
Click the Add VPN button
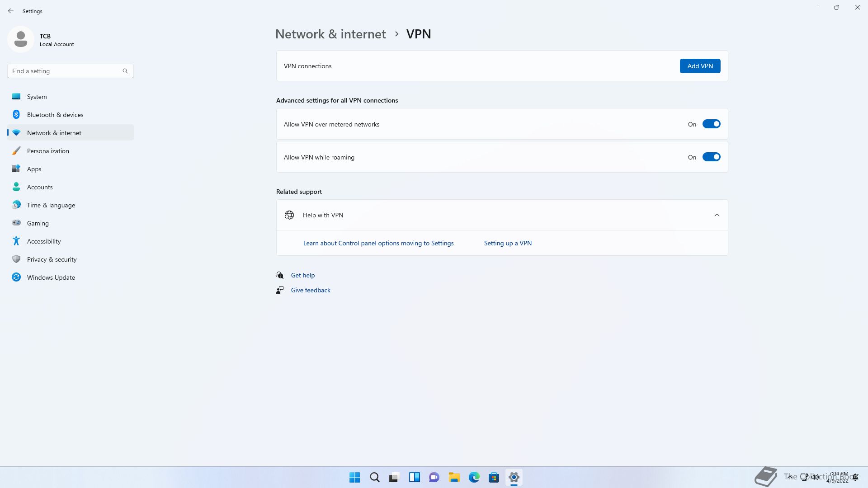click(700, 66)
